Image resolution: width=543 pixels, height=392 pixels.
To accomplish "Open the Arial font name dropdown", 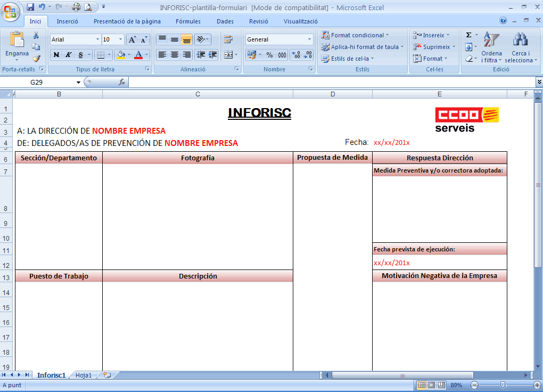I will click(97, 39).
